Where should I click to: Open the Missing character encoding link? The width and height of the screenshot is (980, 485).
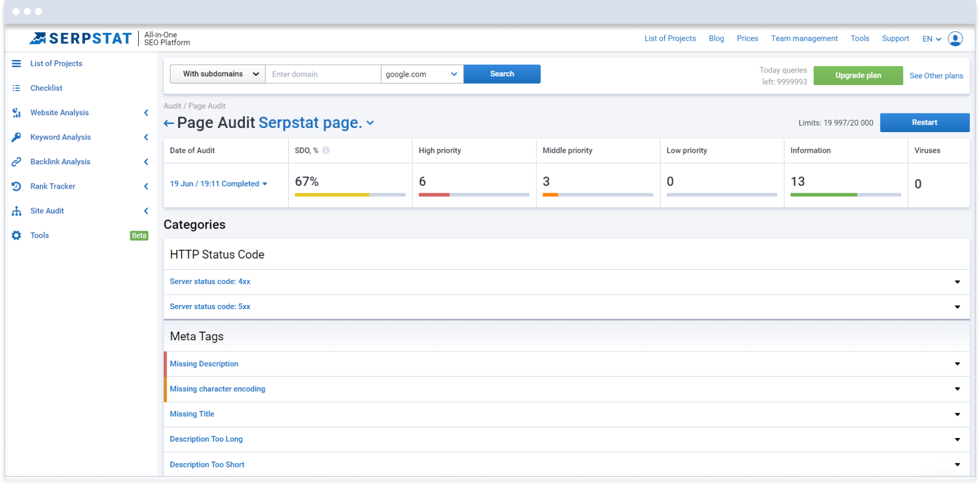pyautogui.click(x=217, y=389)
